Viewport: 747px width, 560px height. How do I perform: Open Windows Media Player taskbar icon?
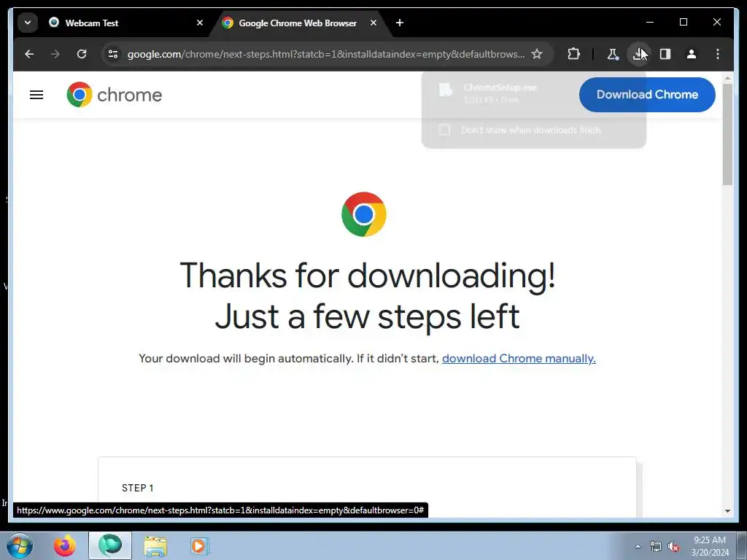coord(199,545)
